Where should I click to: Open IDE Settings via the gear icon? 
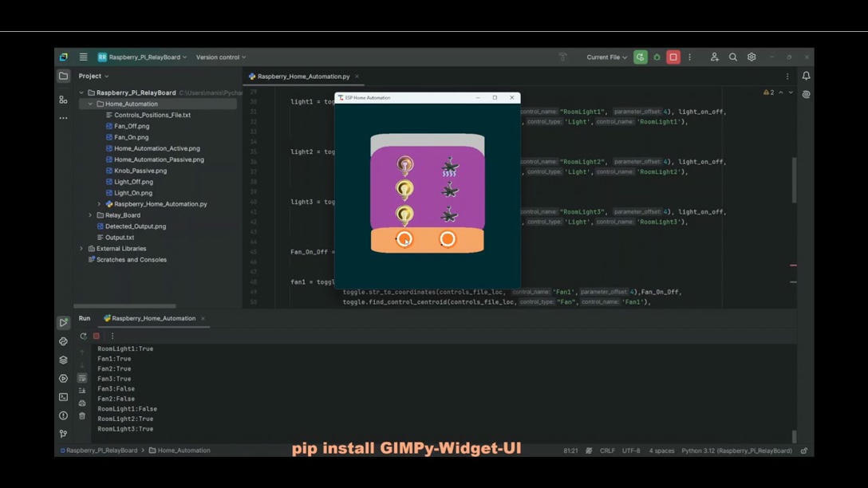pyautogui.click(x=751, y=57)
